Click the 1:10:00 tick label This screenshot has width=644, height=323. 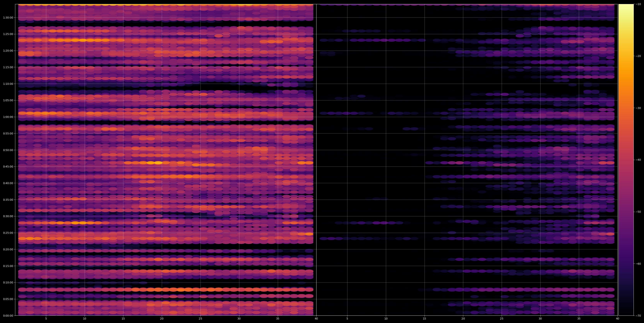[8, 84]
